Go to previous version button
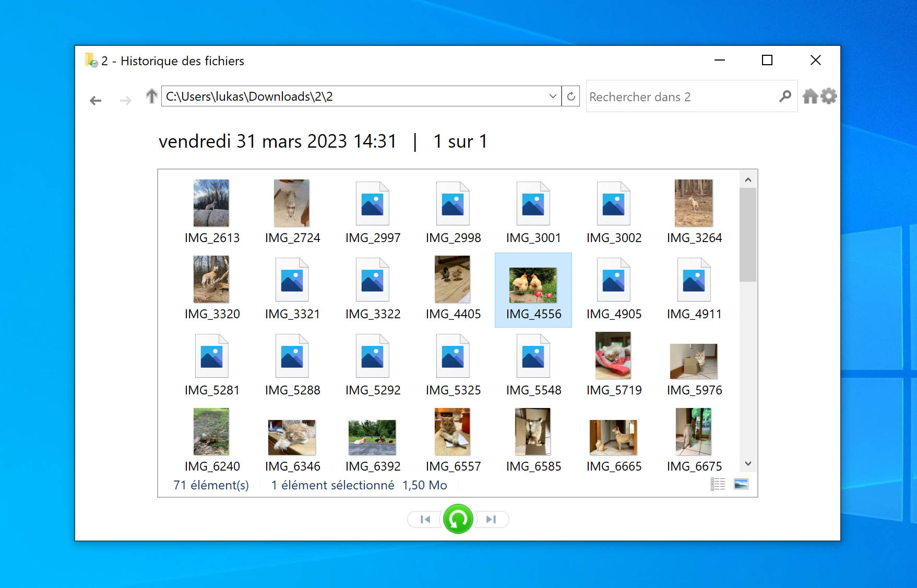Image resolution: width=917 pixels, height=588 pixels. [x=425, y=519]
